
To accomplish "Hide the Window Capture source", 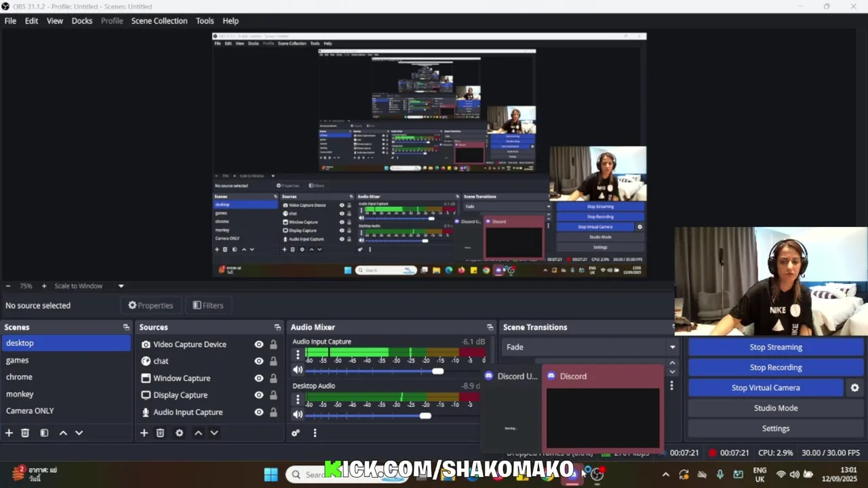I will point(258,378).
